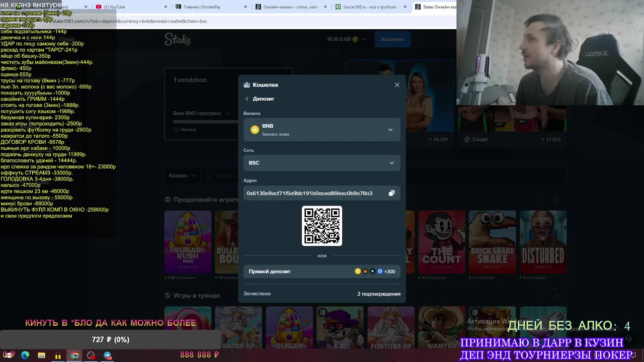644x362 pixels.
Task: Click the Продолжайте играть section icon
Action: coord(168,200)
